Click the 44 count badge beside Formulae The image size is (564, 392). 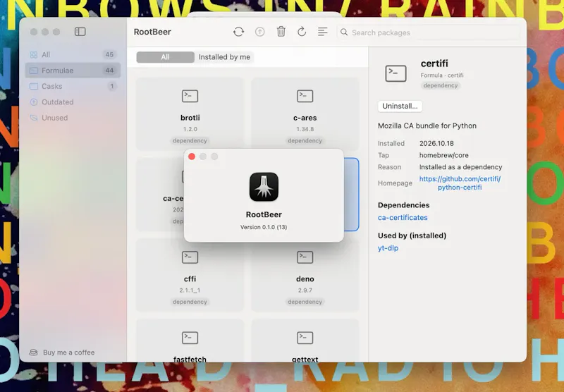tap(109, 71)
